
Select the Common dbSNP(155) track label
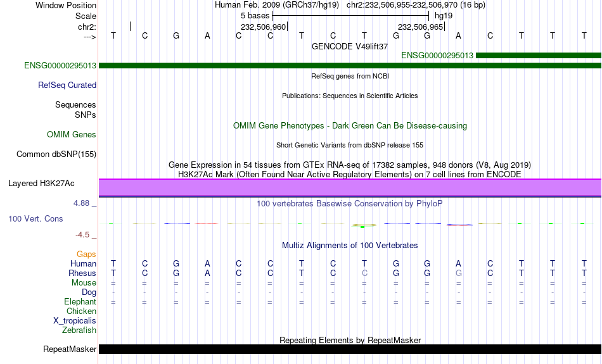[x=56, y=154]
